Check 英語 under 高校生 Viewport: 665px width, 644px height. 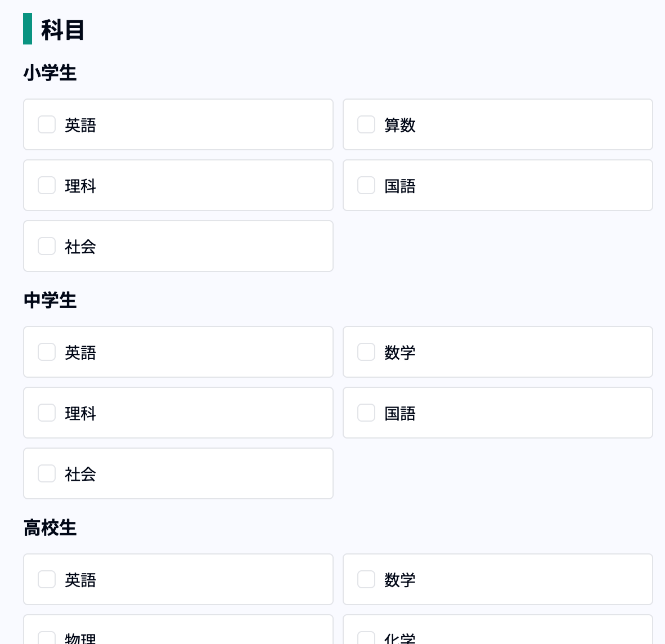click(x=47, y=579)
